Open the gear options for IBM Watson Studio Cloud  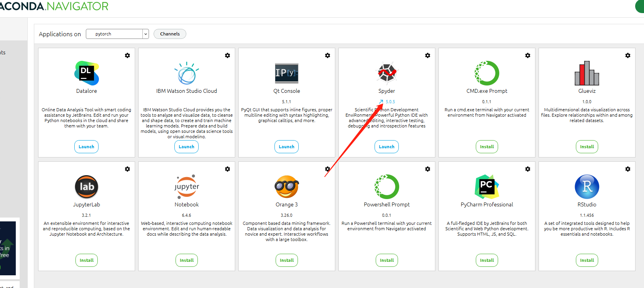(227, 55)
